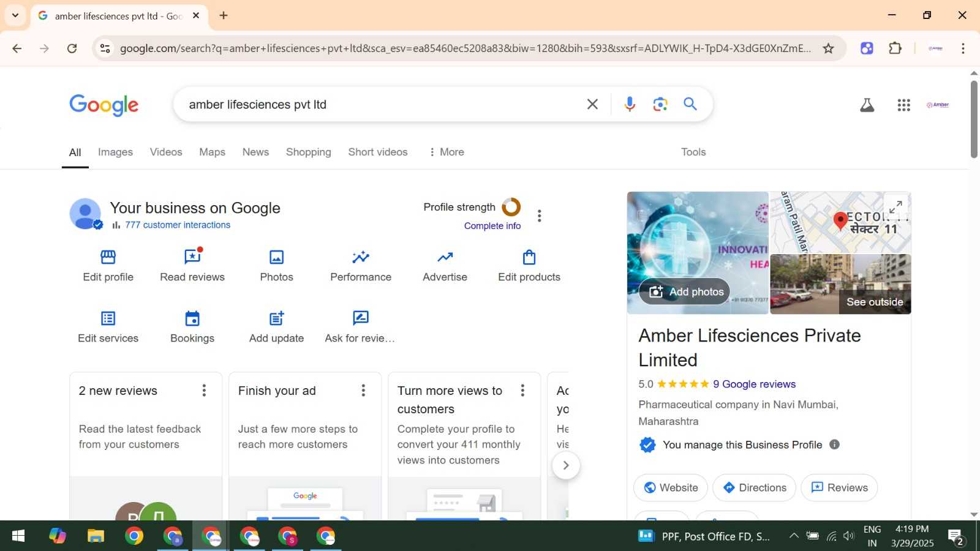Click Profile strength progress ring
Viewport: 980px width, 551px height.
pyautogui.click(x=511, y=207)
